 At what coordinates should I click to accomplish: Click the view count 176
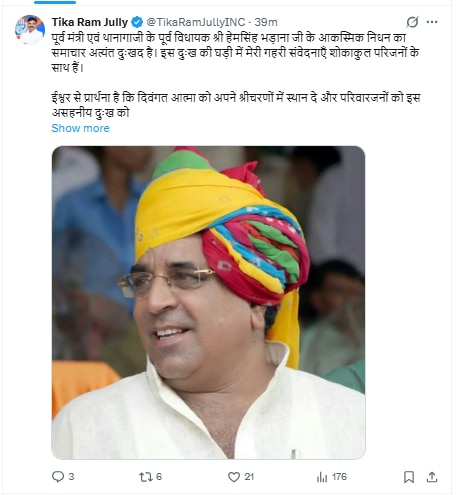[x=339, y=477]
